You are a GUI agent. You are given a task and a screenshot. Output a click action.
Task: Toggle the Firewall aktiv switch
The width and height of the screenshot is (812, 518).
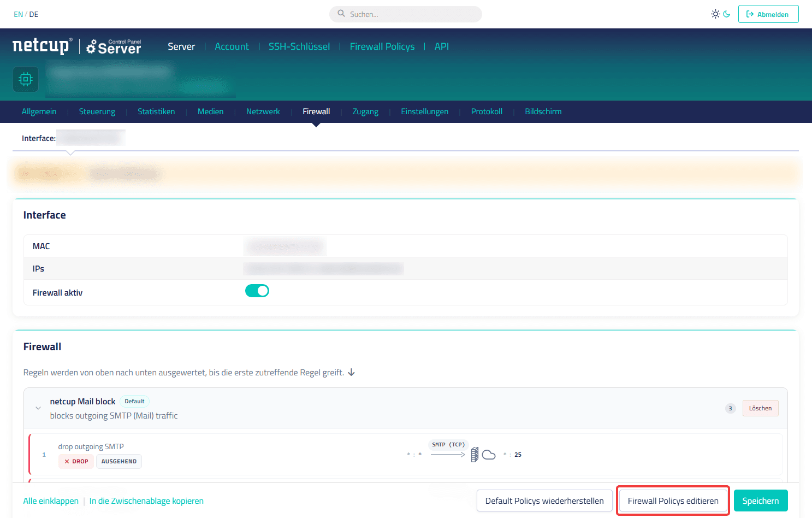pyautogui.click(x=257, y=291)
